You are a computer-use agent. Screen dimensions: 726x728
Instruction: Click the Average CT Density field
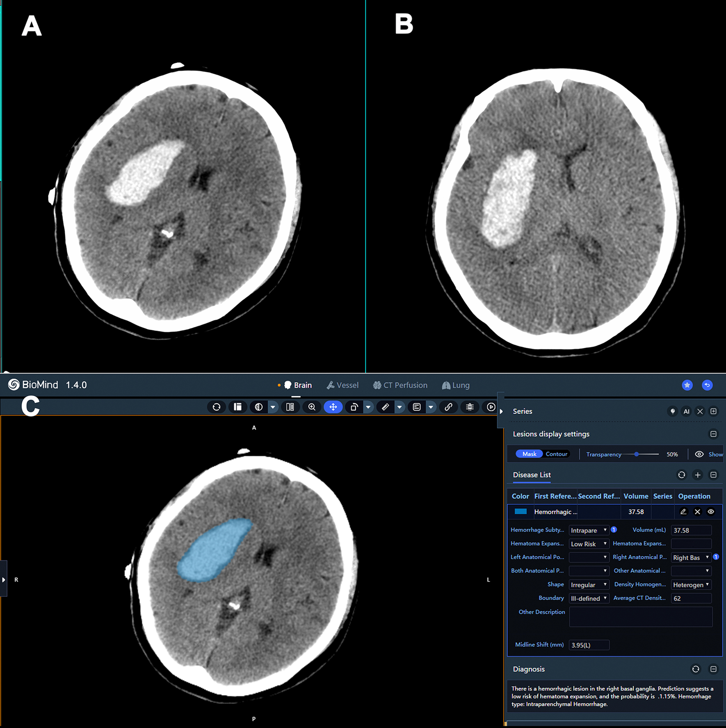691,598
